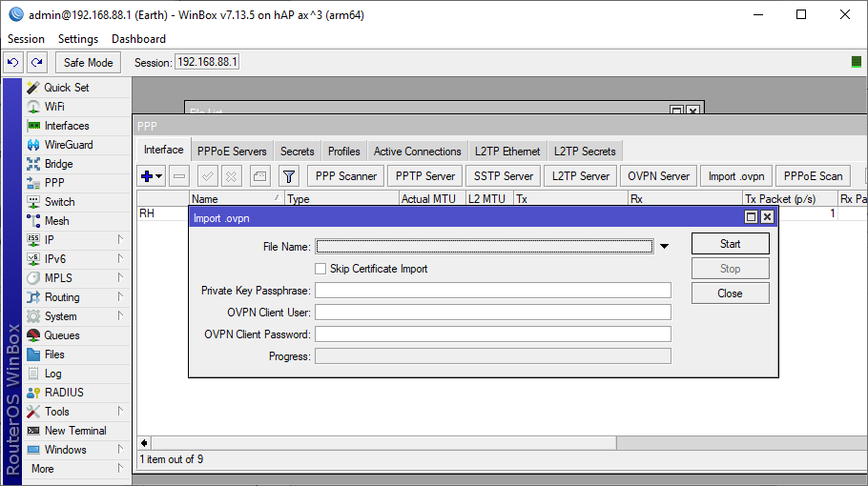Open L2TP Server settings
Image resolution: width=868 pixels, height=486 pixels.
tap(580, 176)
